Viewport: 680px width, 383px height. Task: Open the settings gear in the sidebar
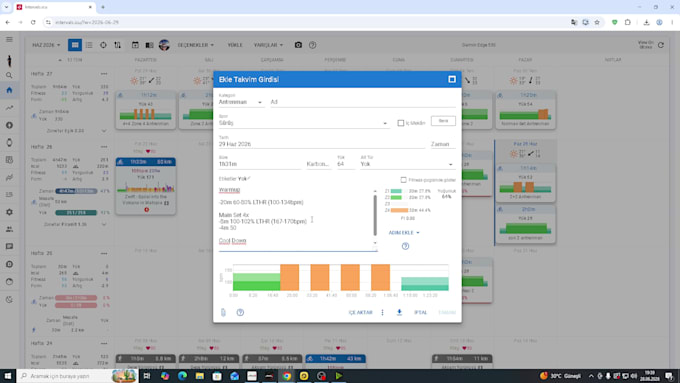[9, 212]
